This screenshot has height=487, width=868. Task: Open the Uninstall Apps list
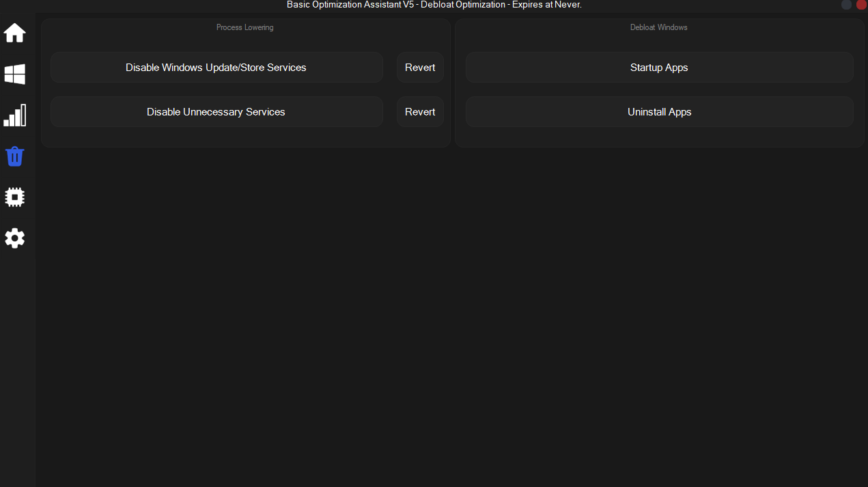(x=659, y=112)
